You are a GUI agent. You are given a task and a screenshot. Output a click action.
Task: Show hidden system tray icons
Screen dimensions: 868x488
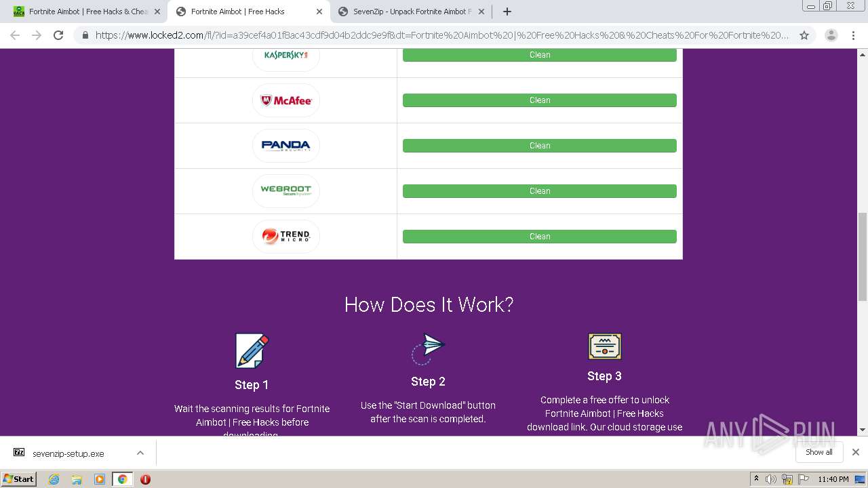(x=756, y=479)
